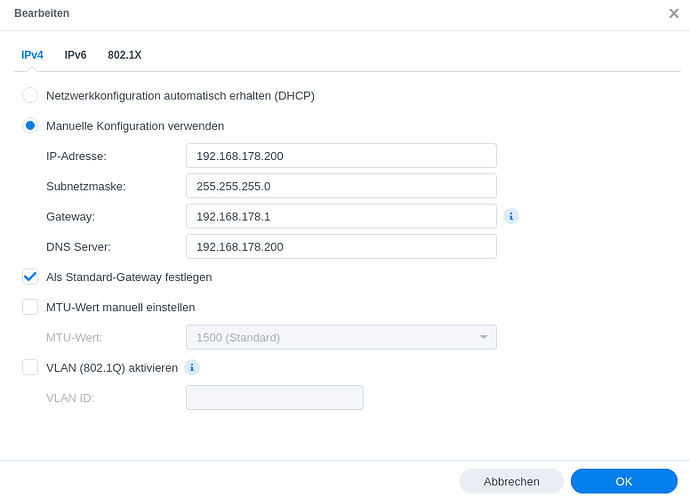Focus the Gateway address field
This screenshot has height=497, width=690.
(341, 216)
